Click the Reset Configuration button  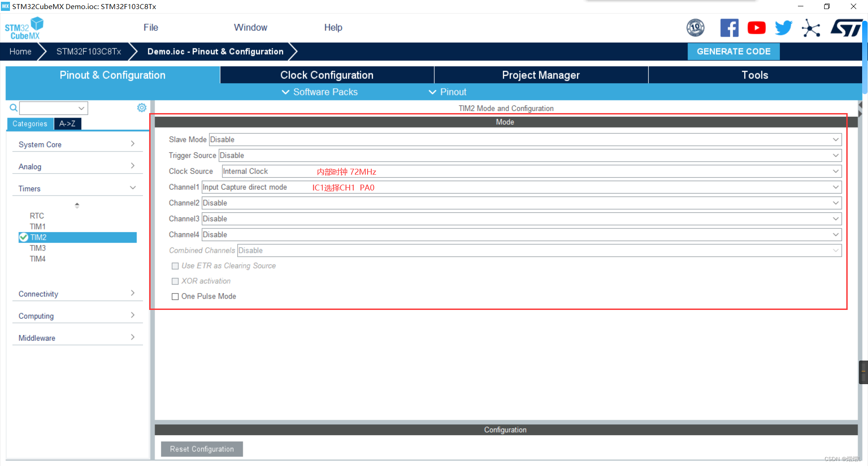click(x=202, y=449)
